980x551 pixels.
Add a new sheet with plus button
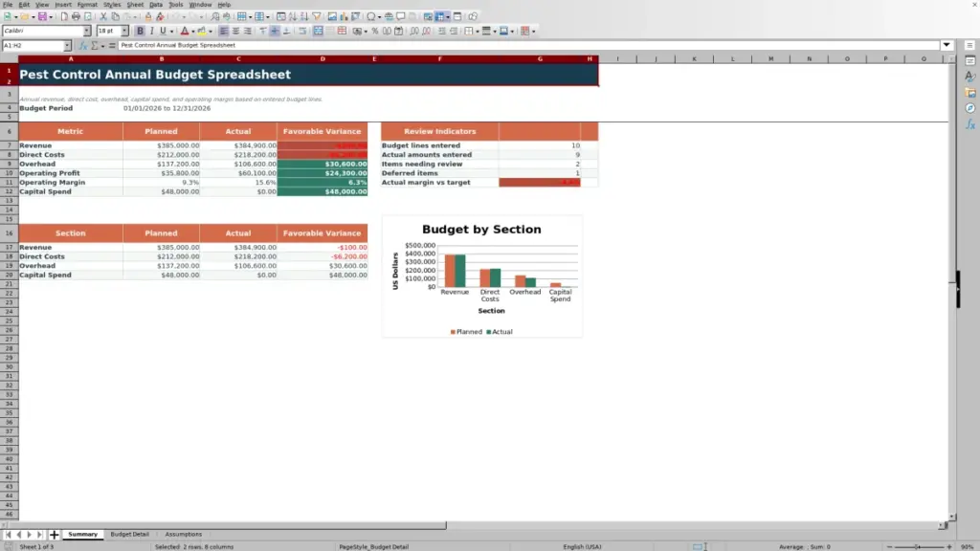point(55,534)
